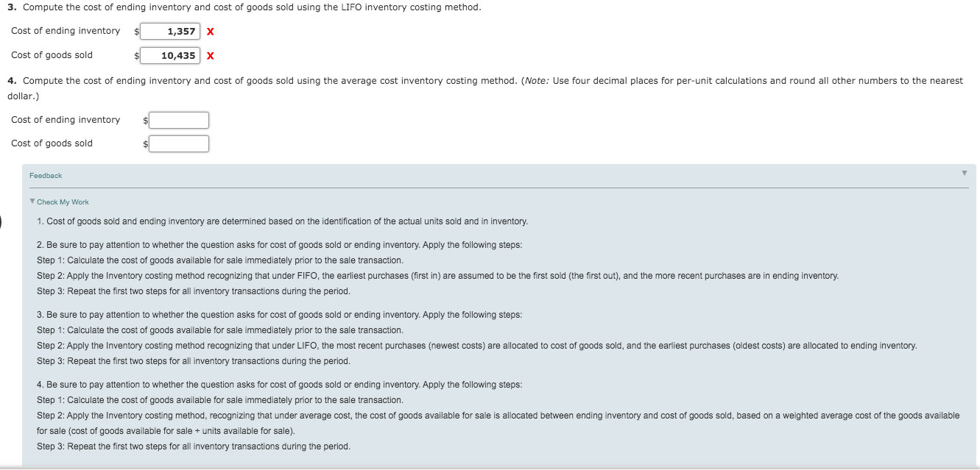
Task: Select the 10,435 cost of goods sold field
Action: click(x=171, y=55)
